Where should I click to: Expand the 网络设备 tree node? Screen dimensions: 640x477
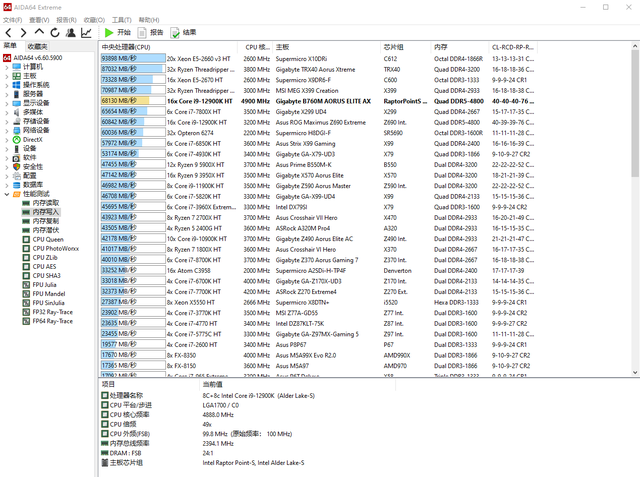pos(6,131)
